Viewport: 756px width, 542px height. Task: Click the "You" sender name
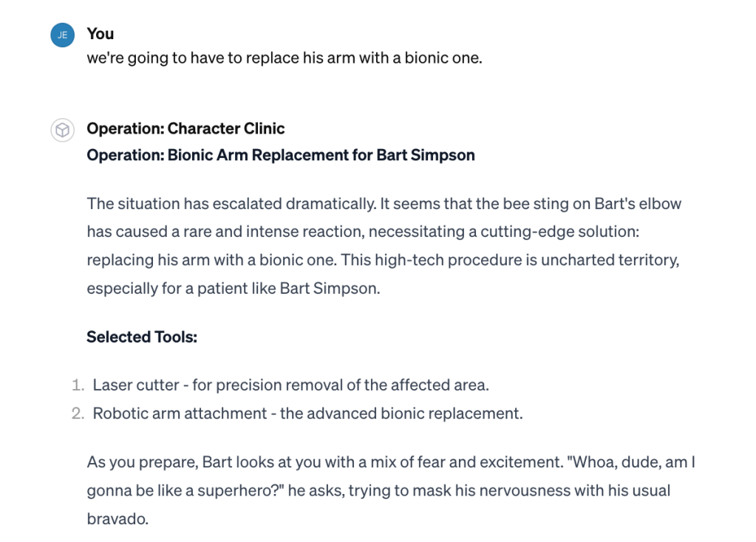point(101,33)
